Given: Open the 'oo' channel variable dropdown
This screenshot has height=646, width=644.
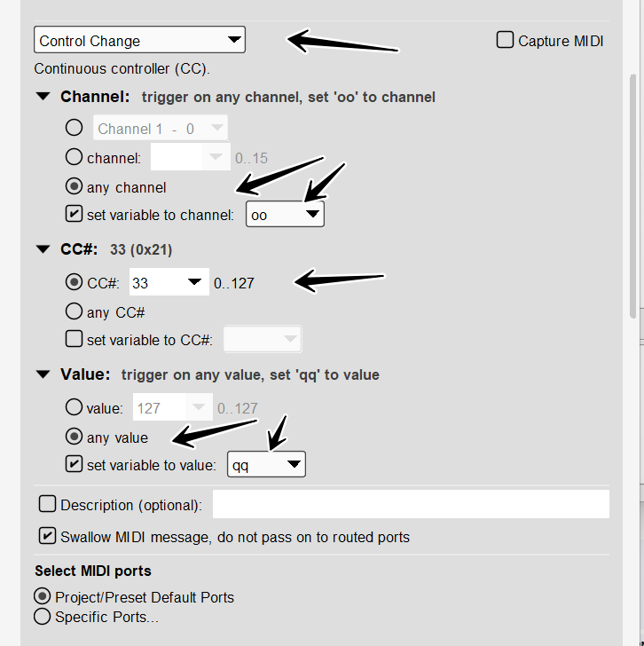Looking at the screenshot, I should (x=285, y=214).
